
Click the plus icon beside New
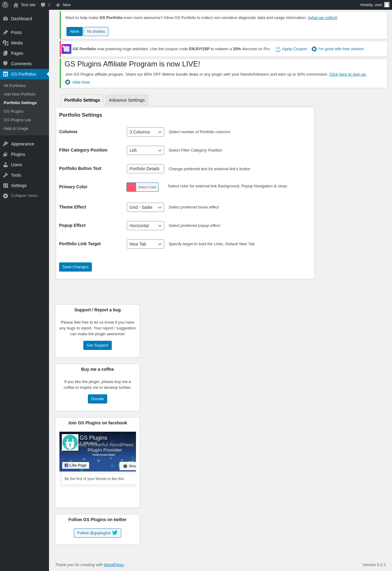pos(58,5)
